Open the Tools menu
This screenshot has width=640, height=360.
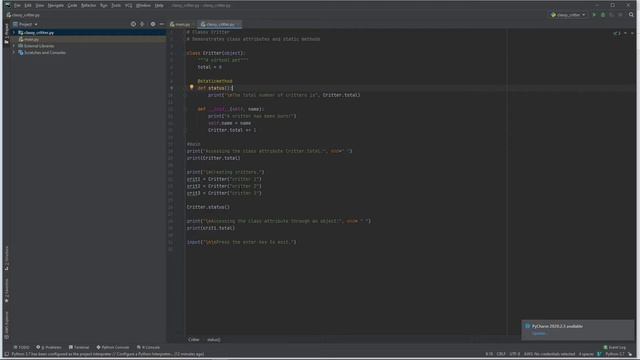116,6
